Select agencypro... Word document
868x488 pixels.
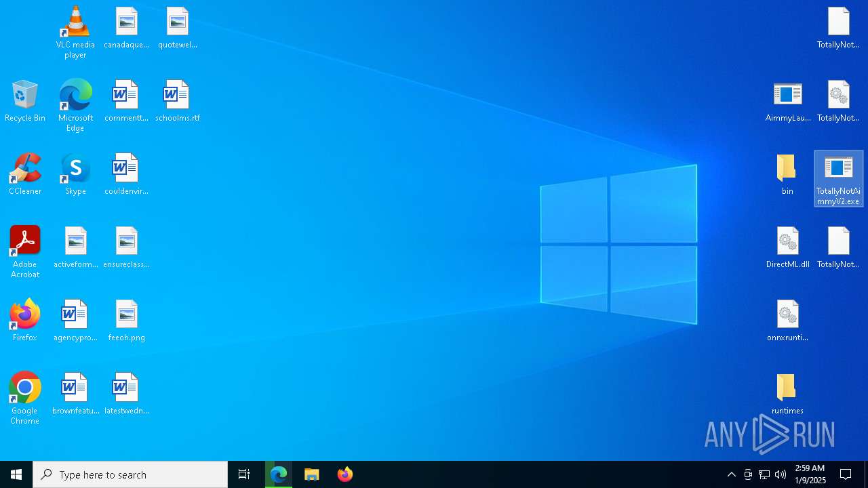tap(75, 321)
